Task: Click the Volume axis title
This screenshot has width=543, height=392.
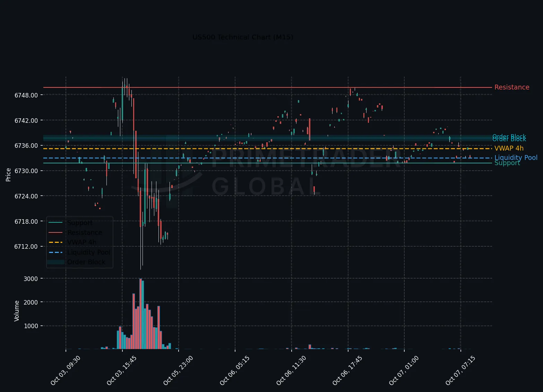Action: point(17,311)
